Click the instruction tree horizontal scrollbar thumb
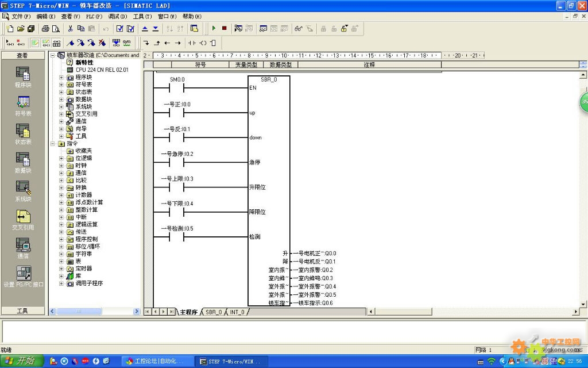The height and width of the screenshot is (368, 588). (x=79, y=311)
